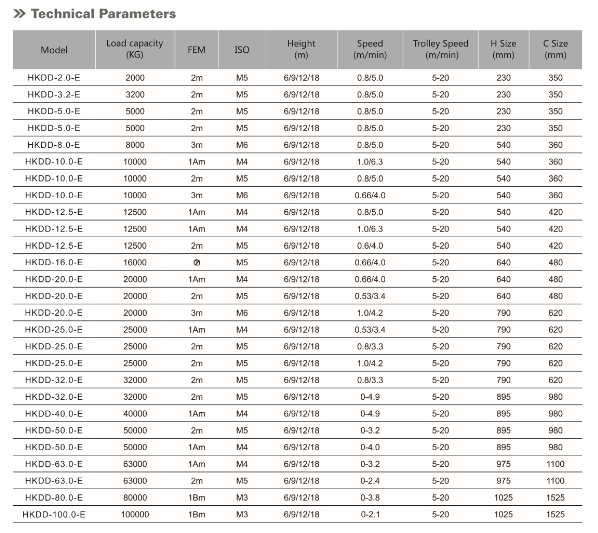The image size is (598, 533).
Task: Click 230 in the HKDD-3.2-E row
Action: pos(503,95)
